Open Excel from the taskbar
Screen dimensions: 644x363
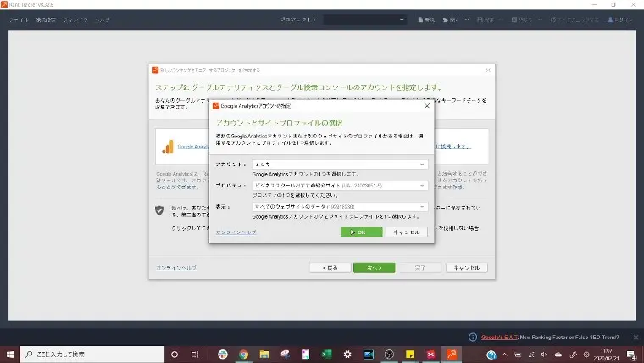click(x=326, y=354)
